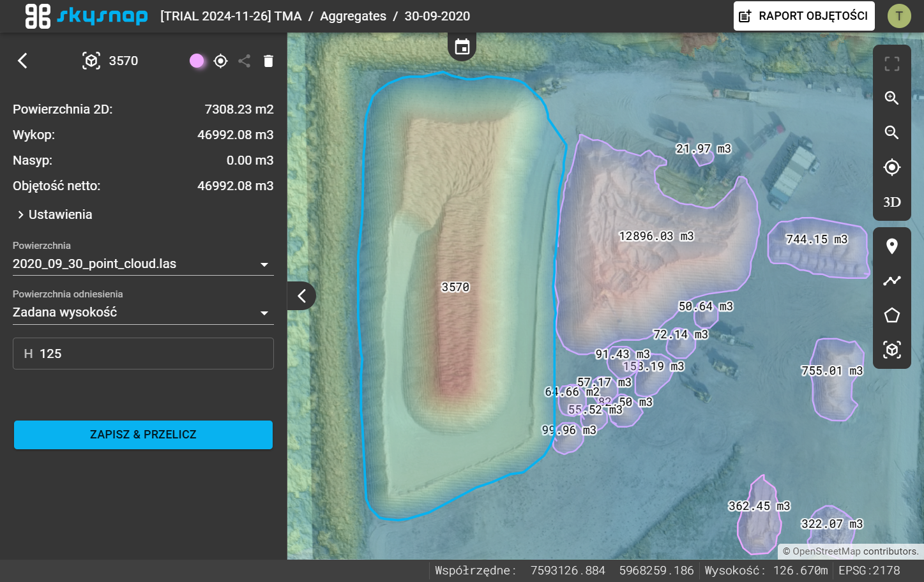The height and width of the screenshot is (582, 924).
Task: Toggle fullscreen map view
Action: pos(892,63)
